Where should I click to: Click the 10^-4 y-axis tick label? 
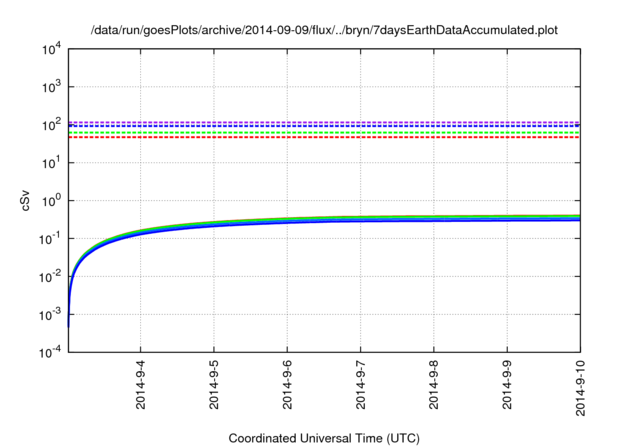[x=50, y=352]
